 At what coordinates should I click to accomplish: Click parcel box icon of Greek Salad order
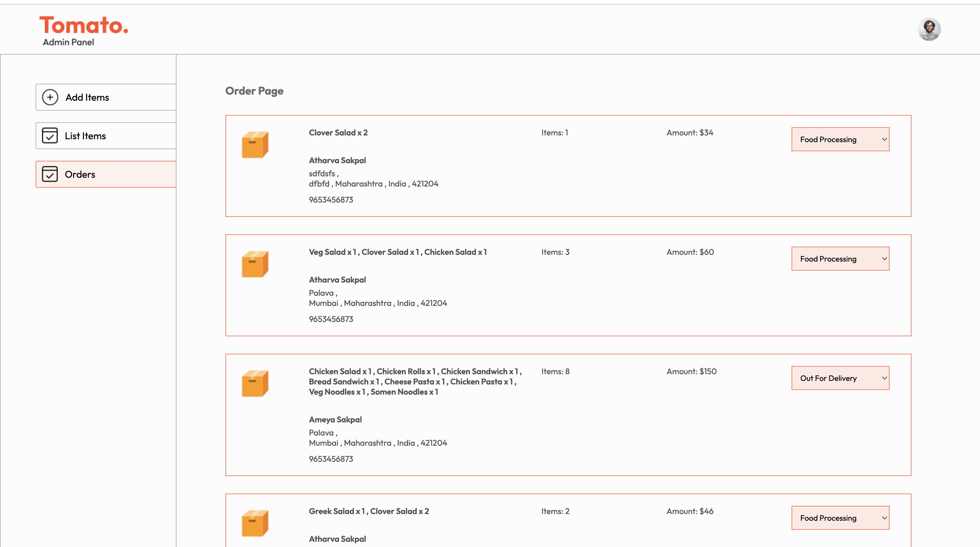point(255,523)
